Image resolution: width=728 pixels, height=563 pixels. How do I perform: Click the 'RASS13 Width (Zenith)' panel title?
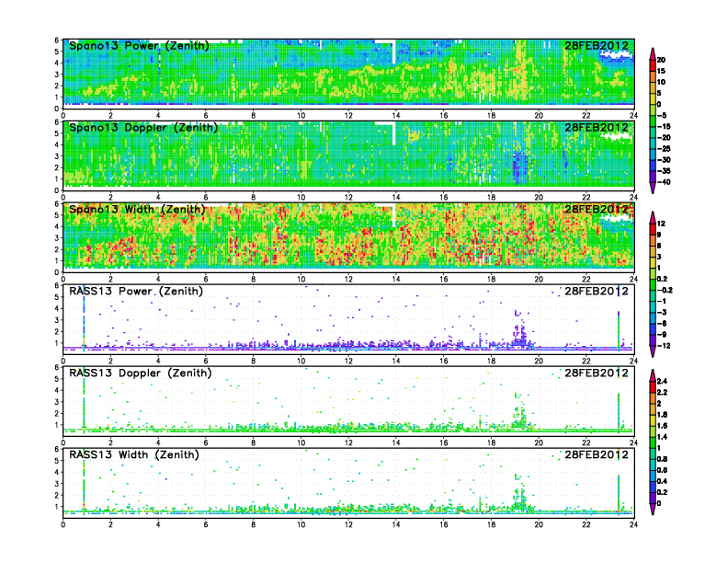(134, 454)
